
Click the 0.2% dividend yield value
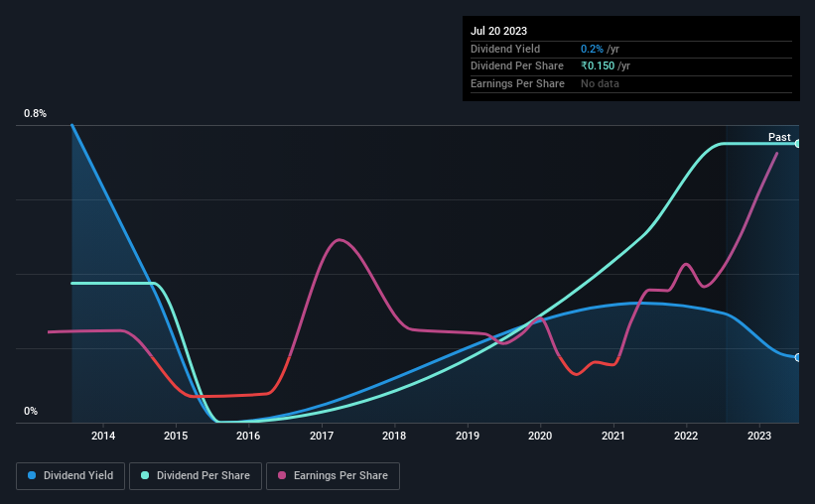pyautogui.click(x=592, y=49)
